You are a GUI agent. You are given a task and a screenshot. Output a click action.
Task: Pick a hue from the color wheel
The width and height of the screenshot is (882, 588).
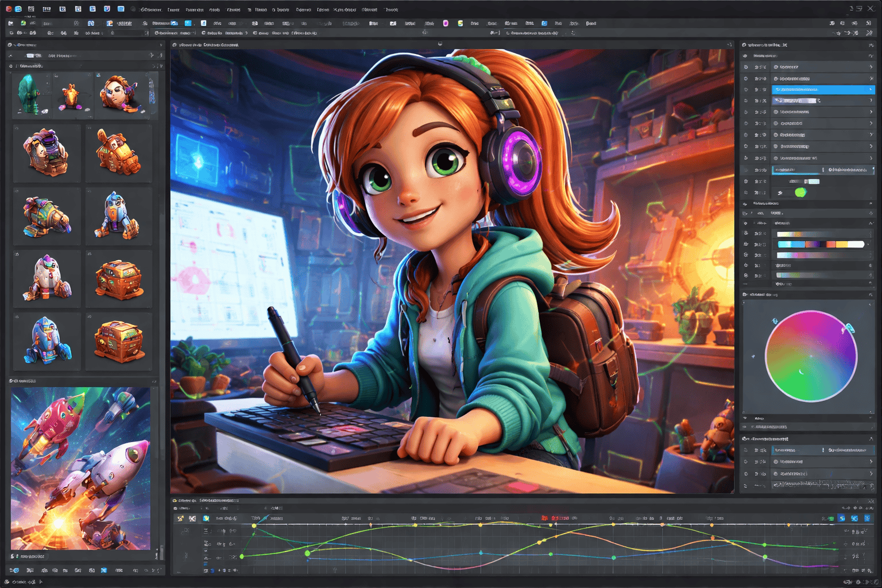click(x=811, y=356)
